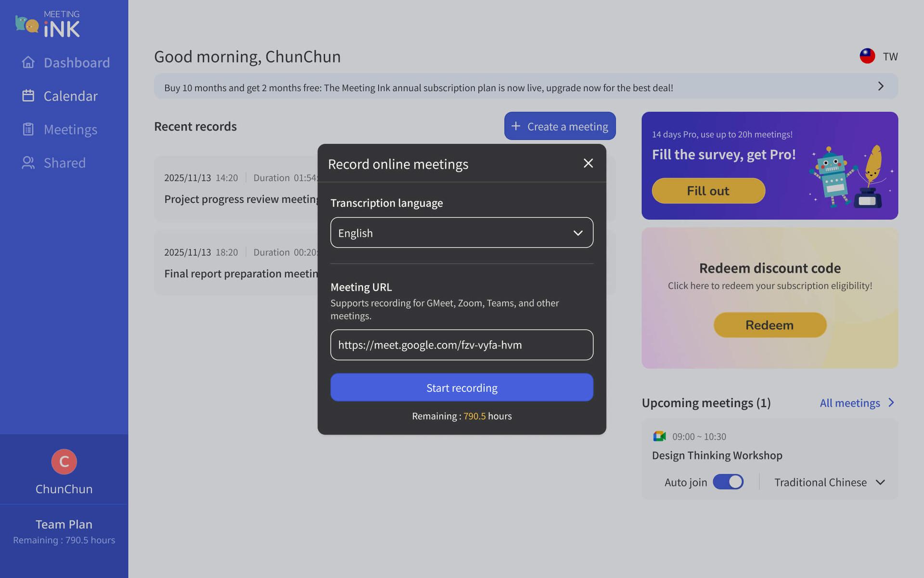924x578 pixels.
Task: Click ChunChun's red avatar circle
Action: click(64, 461)
